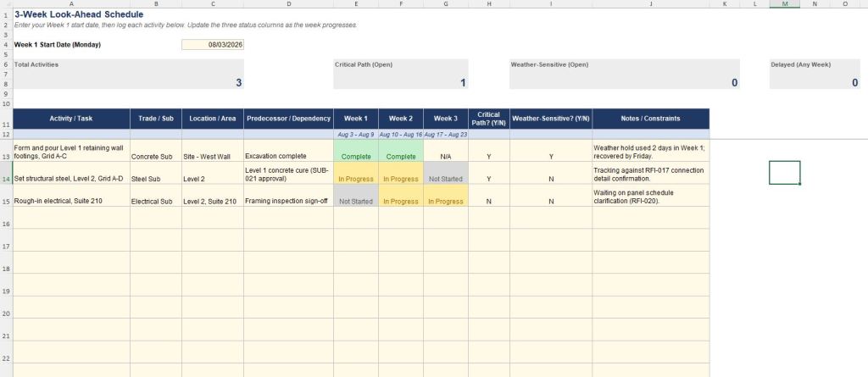Select the "Notes / Constraints" header cell
This screenshot has height=377, width=868.
pos(650,119)
